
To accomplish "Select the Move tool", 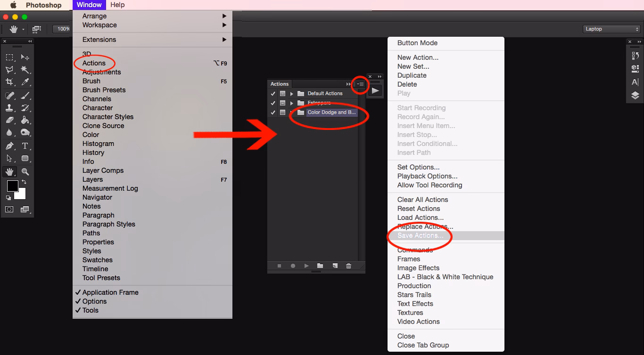I will pos(25,57).
